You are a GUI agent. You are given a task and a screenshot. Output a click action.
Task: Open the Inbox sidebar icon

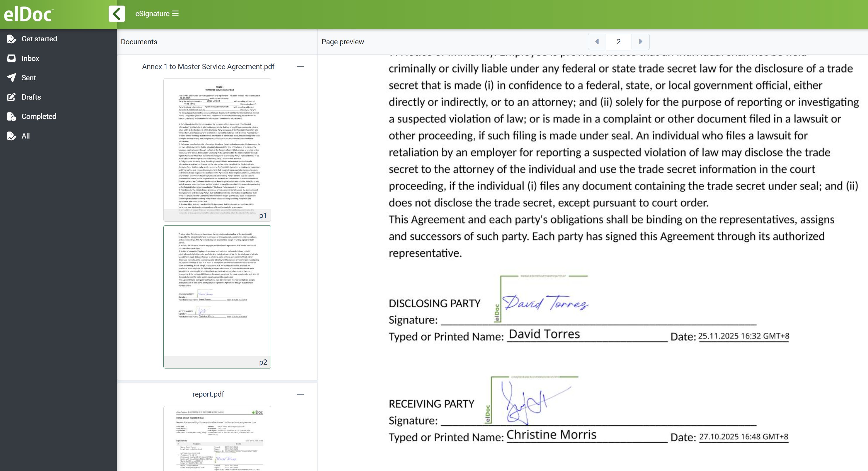tap(12, 58)
